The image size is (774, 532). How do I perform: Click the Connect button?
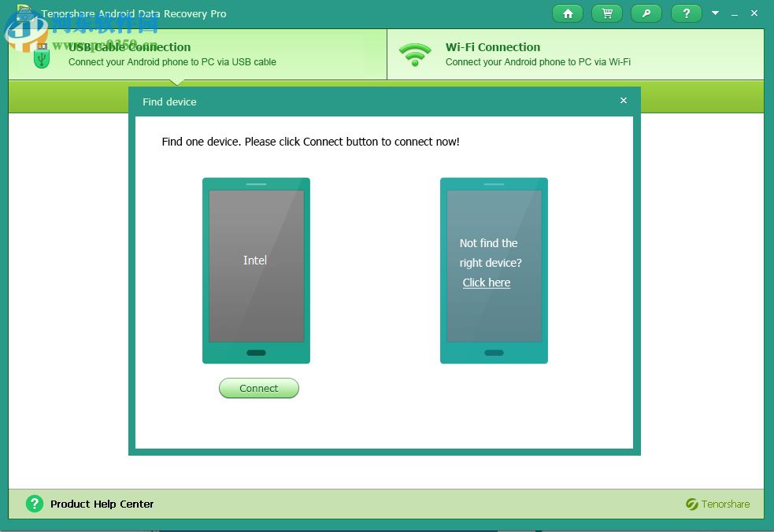[x=258, y=388]
